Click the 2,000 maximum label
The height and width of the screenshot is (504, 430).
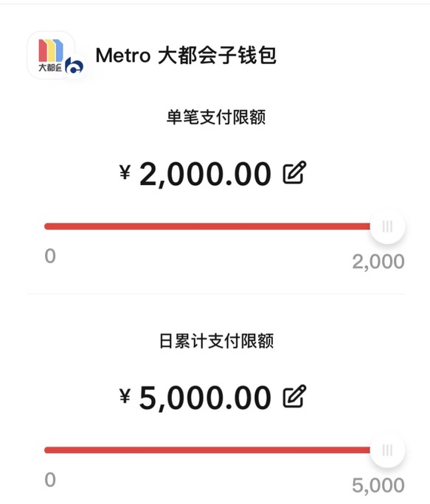pos(378,262)
